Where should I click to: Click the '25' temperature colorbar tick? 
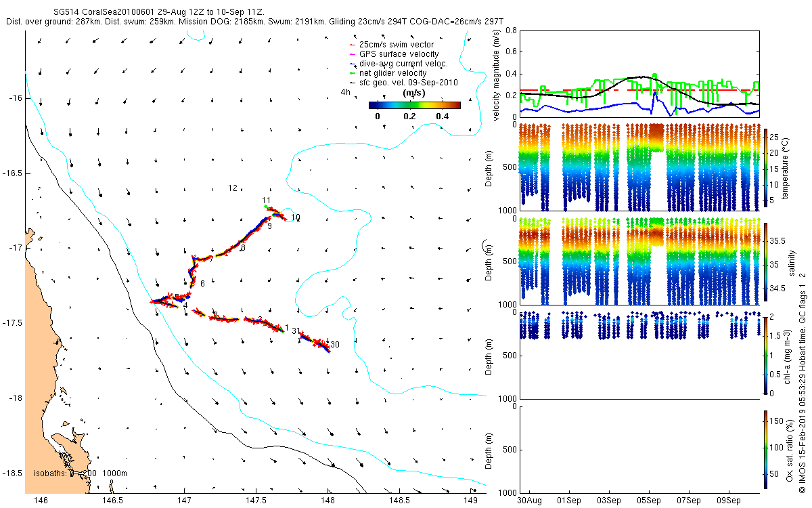[775, 136]
